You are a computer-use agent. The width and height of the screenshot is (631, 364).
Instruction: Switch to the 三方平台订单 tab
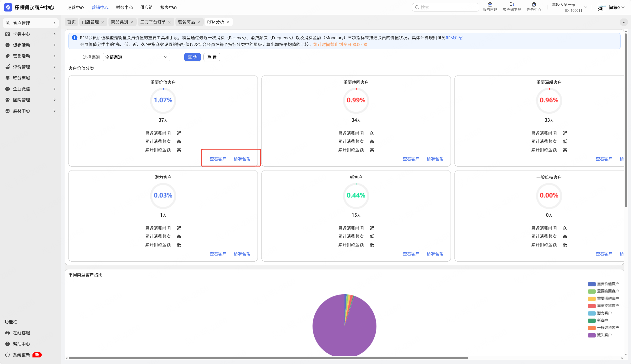pos(153,22)
